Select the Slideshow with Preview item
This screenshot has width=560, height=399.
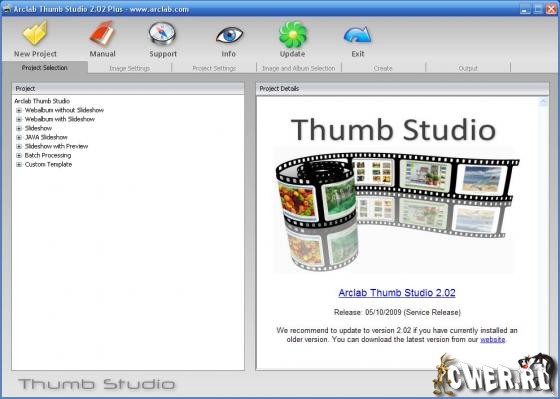pyautogui.click(x=56, y=146)
